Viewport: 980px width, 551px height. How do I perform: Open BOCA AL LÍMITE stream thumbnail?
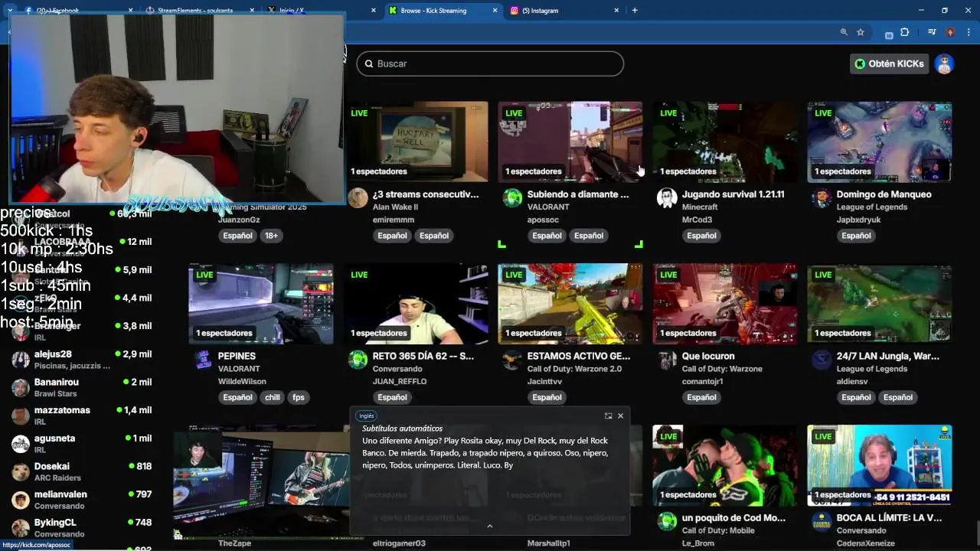(880, 465)
